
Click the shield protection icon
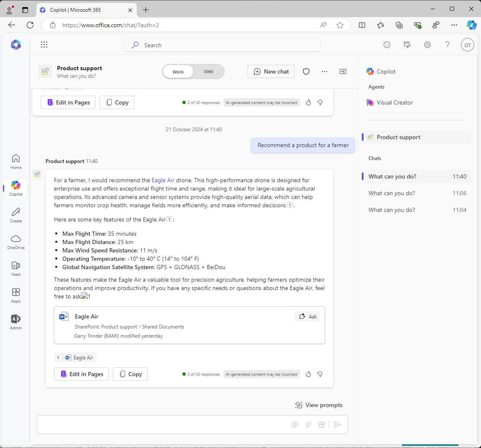(x=306, y=72)
